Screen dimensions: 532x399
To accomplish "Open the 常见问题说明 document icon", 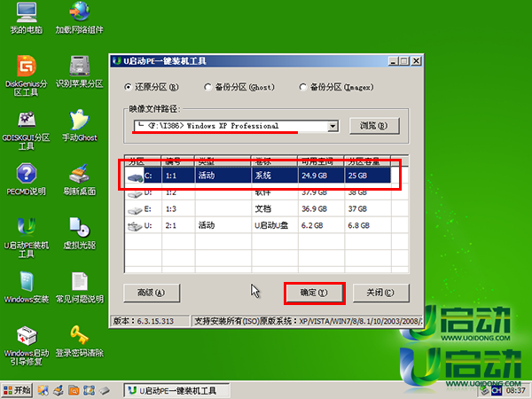I will pos(80,287).
